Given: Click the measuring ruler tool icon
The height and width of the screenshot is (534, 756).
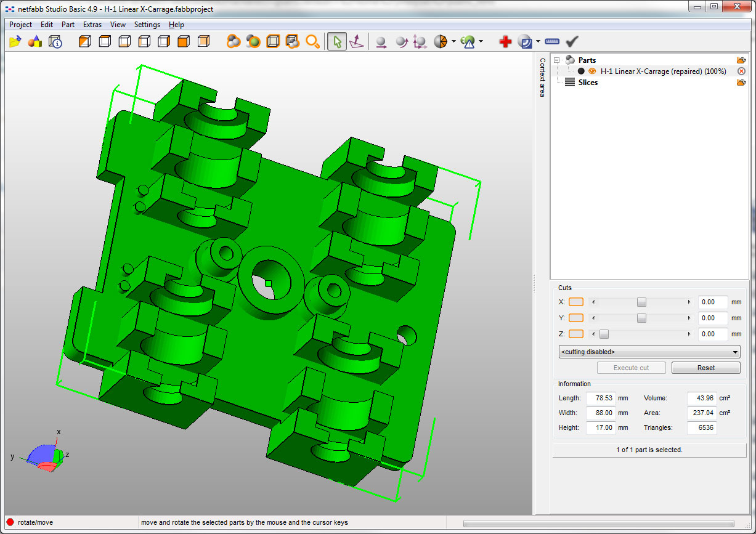Looking at the screenshot, I should (x=552, y=41).
